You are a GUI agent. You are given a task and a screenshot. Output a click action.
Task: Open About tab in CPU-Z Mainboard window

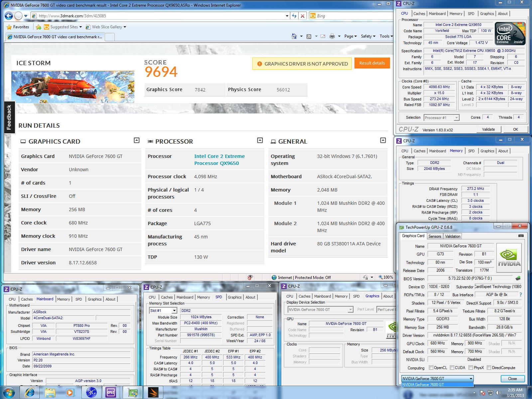tap(110, 299)
